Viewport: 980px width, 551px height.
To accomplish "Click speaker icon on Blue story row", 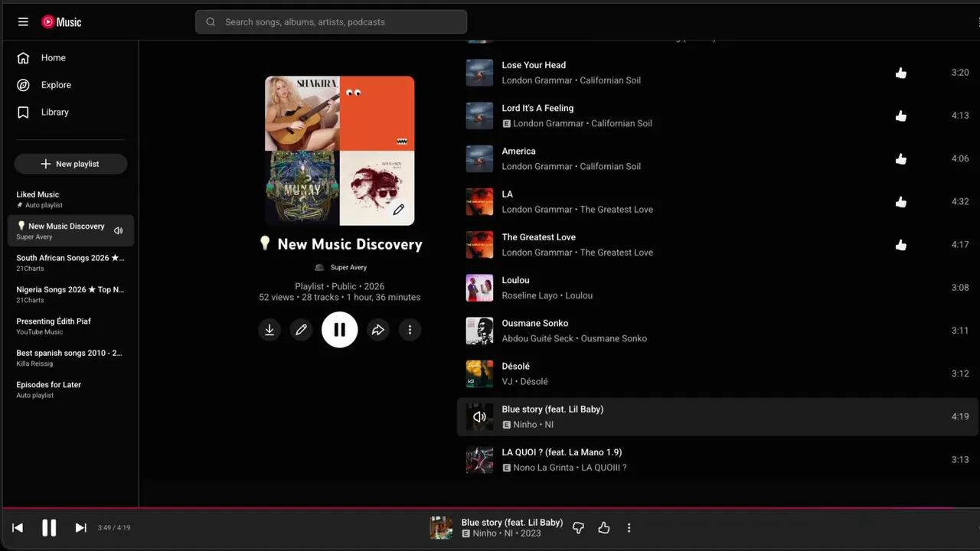I will [x=479, y=417].
